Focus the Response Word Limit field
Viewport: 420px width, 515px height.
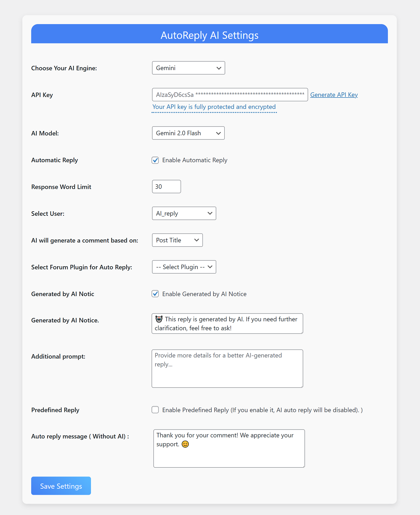[166, 187]
